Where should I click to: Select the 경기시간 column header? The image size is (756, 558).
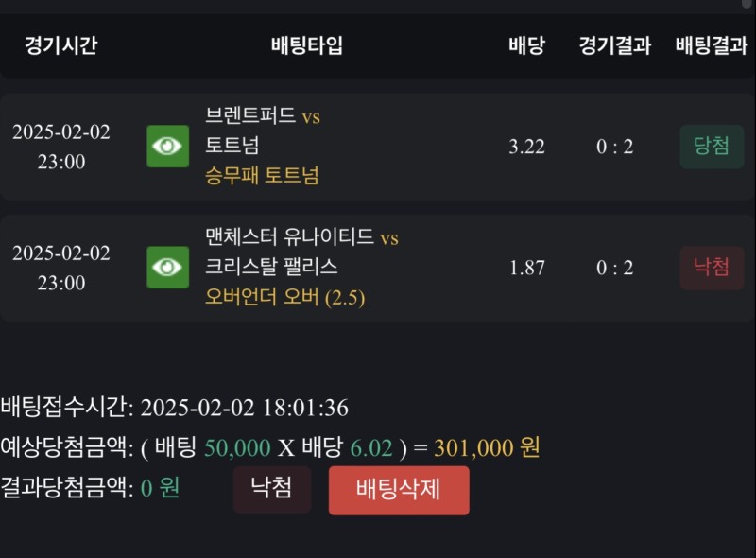pyautogui.click(x=61, y=45)
